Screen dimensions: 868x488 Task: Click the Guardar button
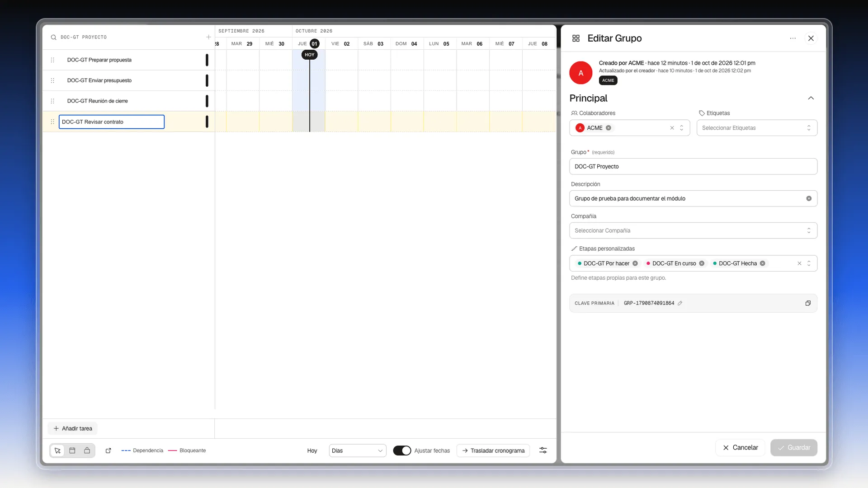(x=794, y=447)
